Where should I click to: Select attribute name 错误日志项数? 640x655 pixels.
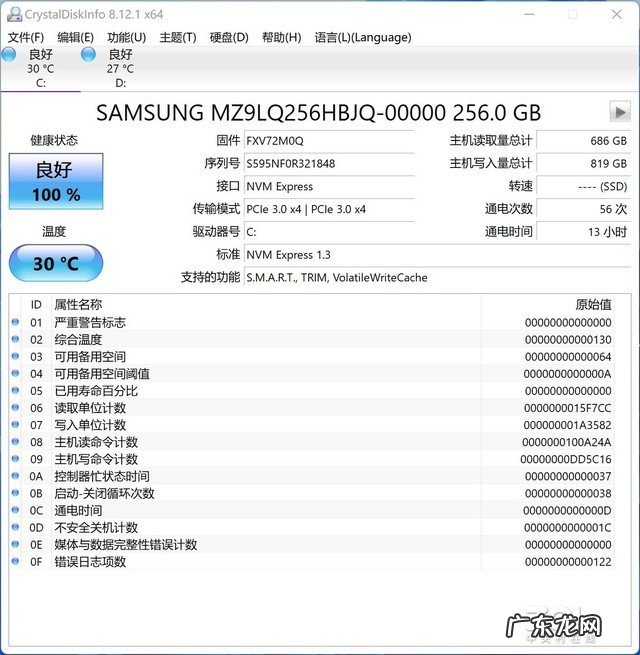tap(90, 562)
